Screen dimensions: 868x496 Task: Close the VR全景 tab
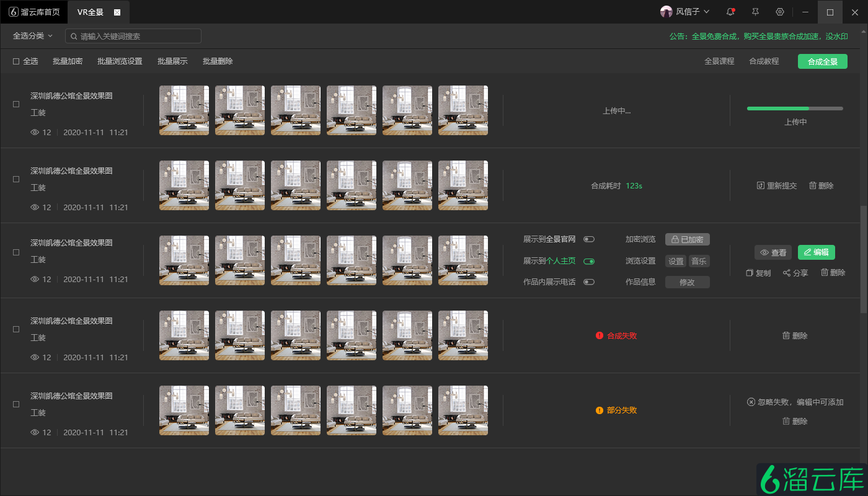(x=117, y=12)
